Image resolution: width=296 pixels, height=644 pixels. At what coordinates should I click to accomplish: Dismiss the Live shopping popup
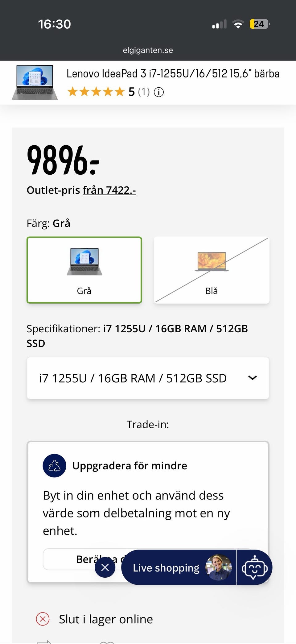coord(105,567)
